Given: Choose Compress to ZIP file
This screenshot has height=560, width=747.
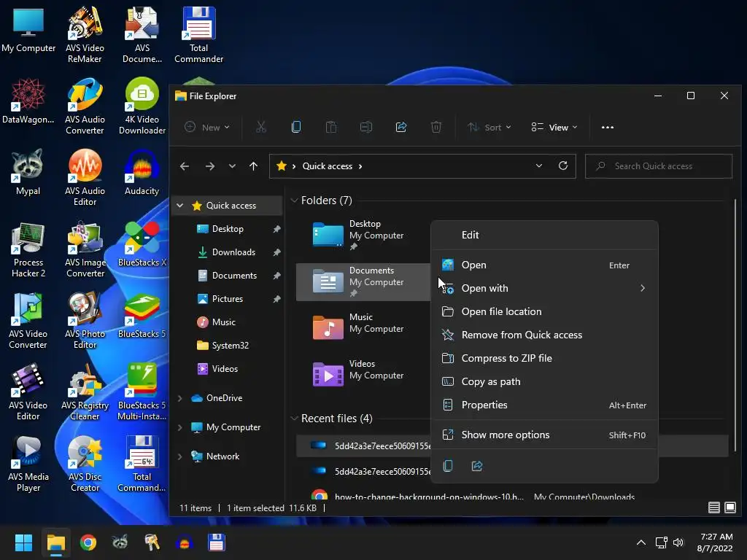Looking at the screenshot, I should click(544, 358).
